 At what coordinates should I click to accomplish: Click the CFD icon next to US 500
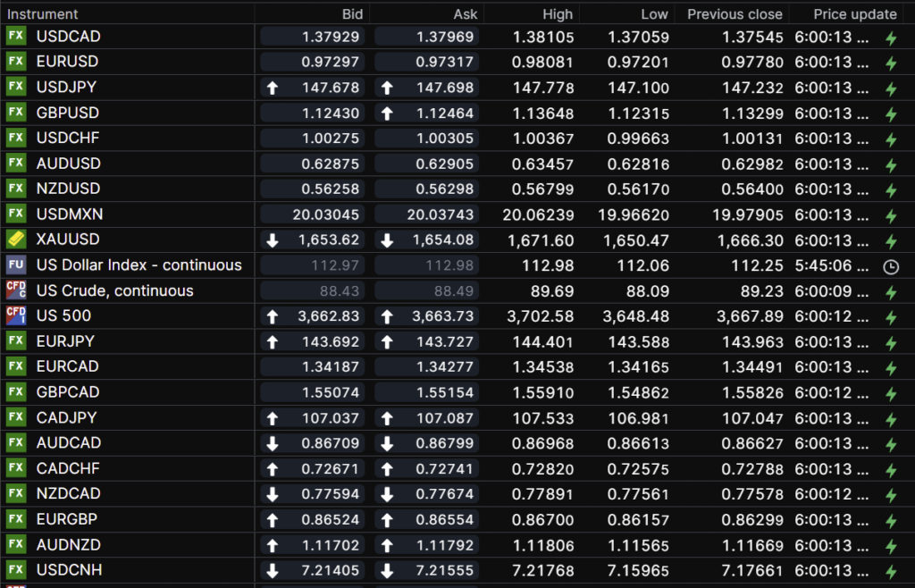point(16,315)
